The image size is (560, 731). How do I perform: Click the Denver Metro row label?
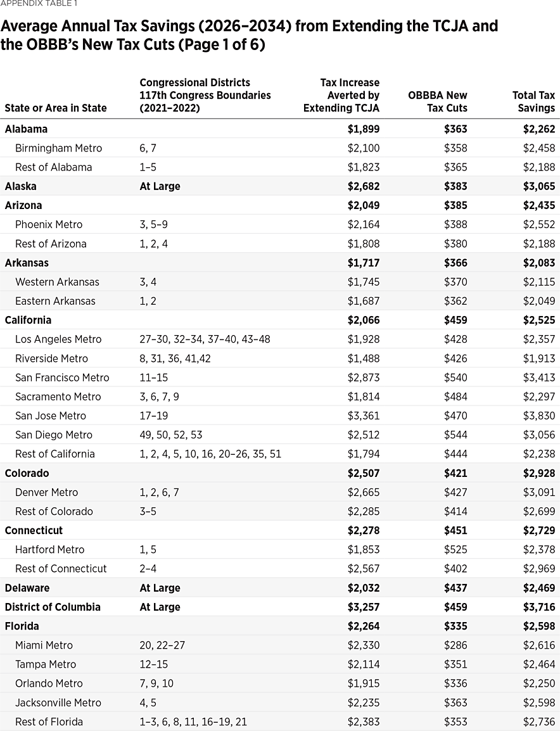pyautogui.click(x=47, y=492)
